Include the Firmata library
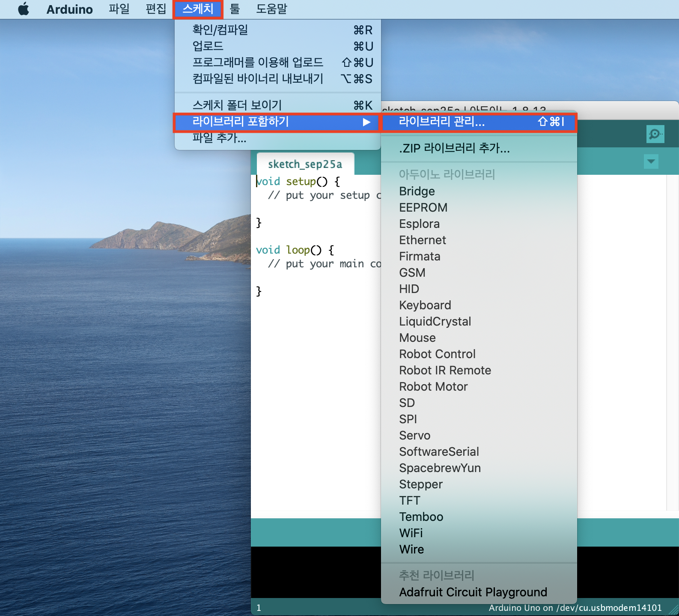 click(x=479, y=257)
